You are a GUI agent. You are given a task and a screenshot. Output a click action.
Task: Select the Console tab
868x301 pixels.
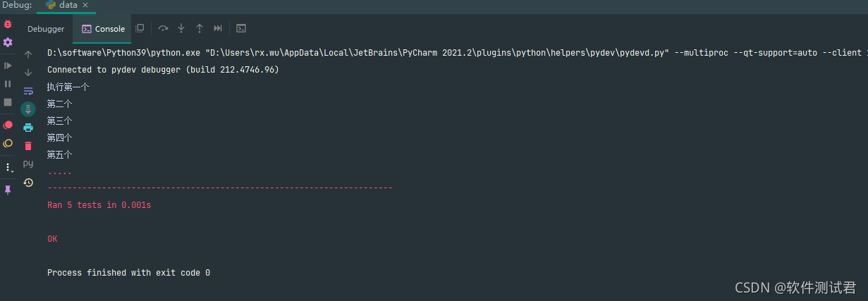pos(104,29)
